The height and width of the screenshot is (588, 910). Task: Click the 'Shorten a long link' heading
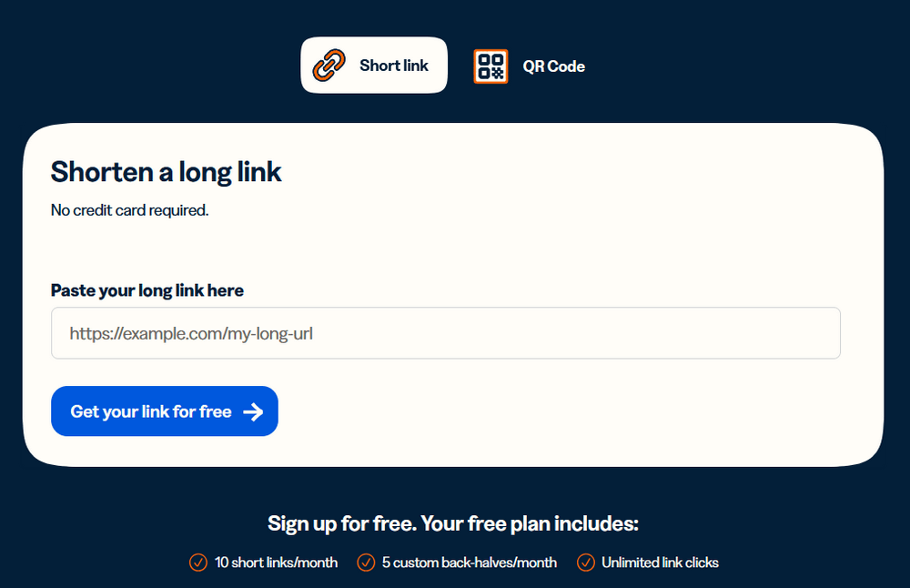[166, 172]
